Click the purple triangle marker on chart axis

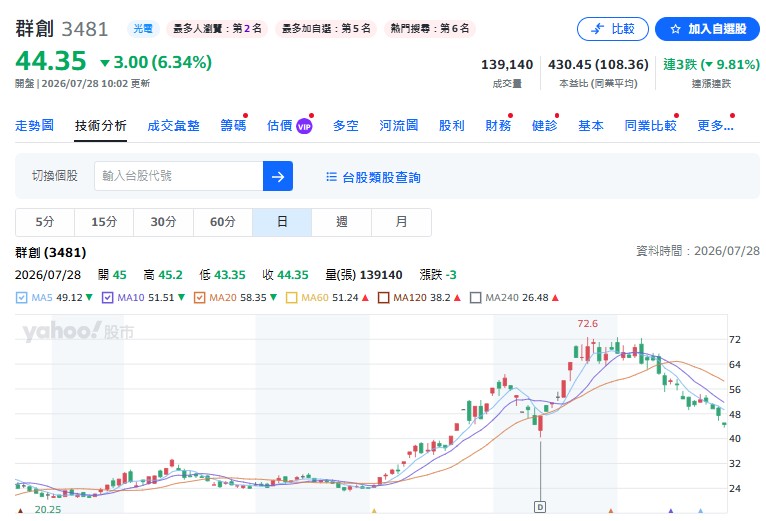pyautogui.click(x=671, y=511)
